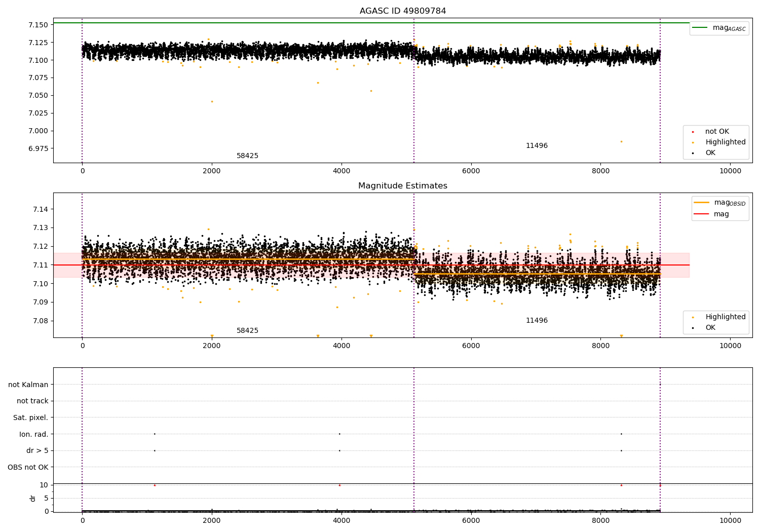This screenshot has width=760, height=532.
Task: Click the 'Magnitude Estimates' title
Action: click(x=403, y=186)
